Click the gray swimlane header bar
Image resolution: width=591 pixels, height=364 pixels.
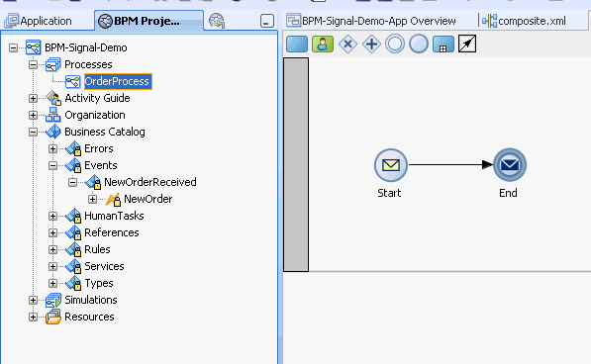coord(296,164)
